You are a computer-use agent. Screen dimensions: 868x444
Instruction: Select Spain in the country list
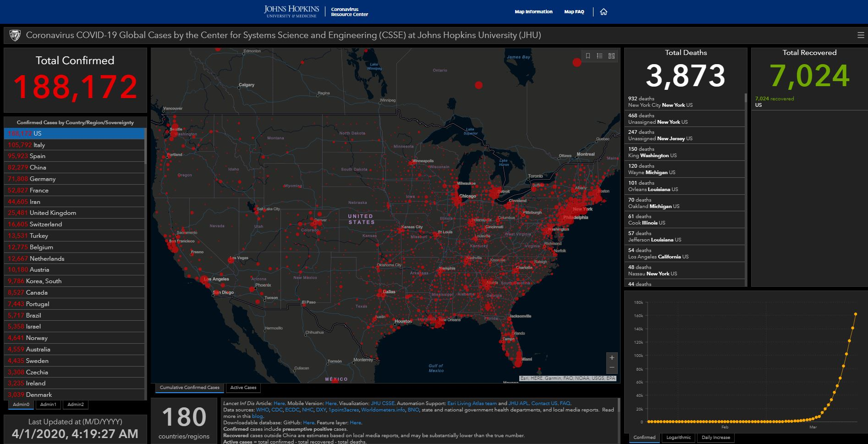click(x=74, y=156)
